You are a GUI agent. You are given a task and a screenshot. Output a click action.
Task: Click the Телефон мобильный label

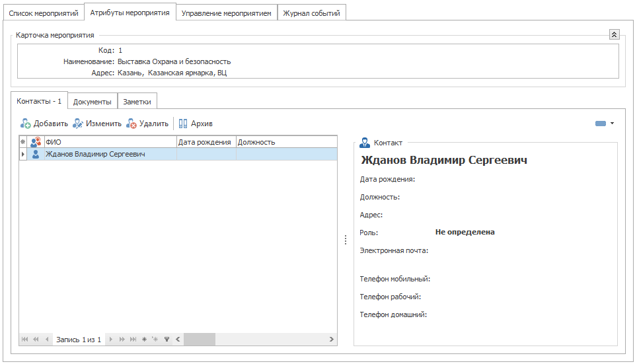[x=395, y=279]
